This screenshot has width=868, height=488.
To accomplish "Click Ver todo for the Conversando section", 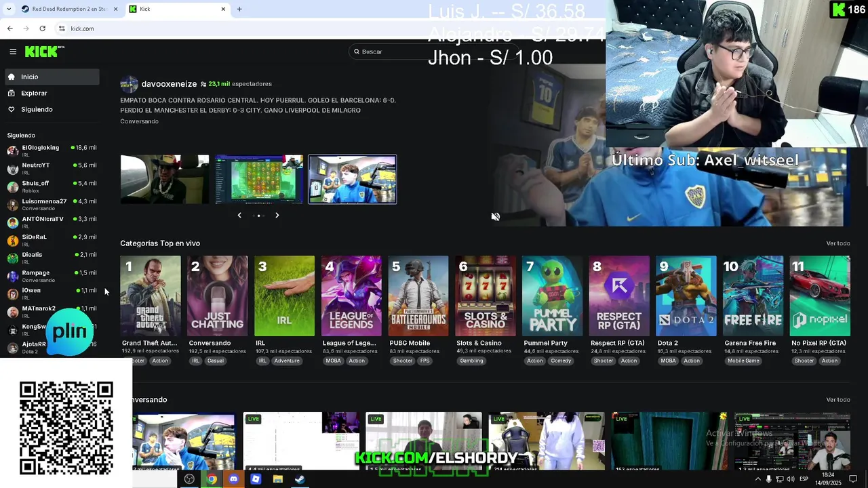I will (838, 400).
